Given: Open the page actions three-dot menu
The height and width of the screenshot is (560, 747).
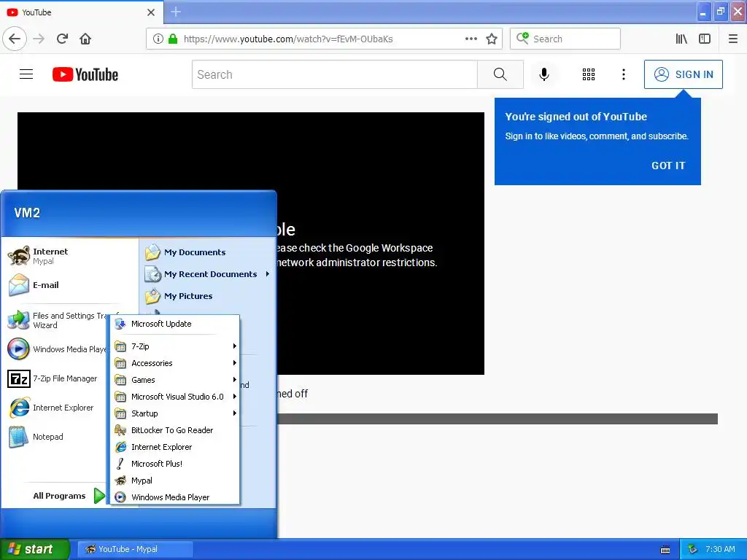Looking at the screenshot, I should (471, 39).
